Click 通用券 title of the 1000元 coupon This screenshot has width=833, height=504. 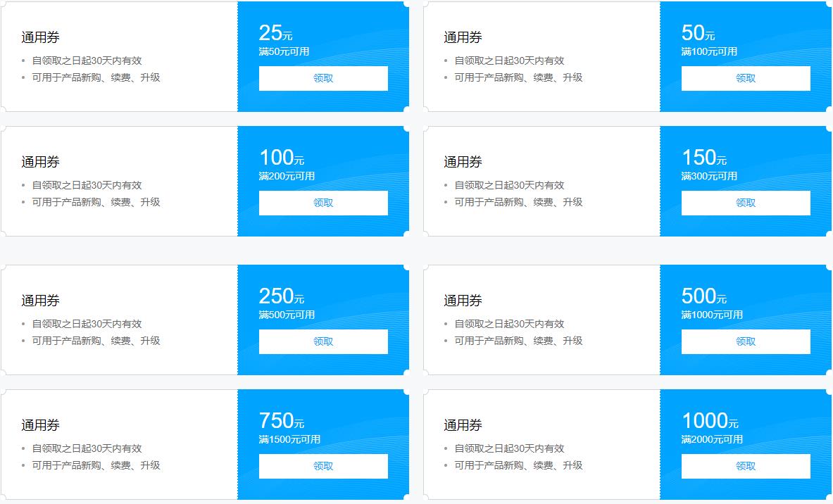click(463, 425)
